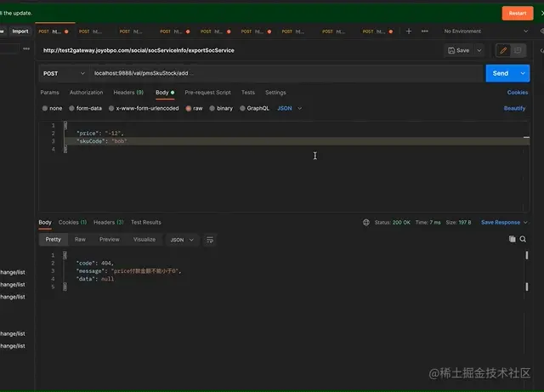Collapse the response JSON opening brace fold

click(65, 255)
